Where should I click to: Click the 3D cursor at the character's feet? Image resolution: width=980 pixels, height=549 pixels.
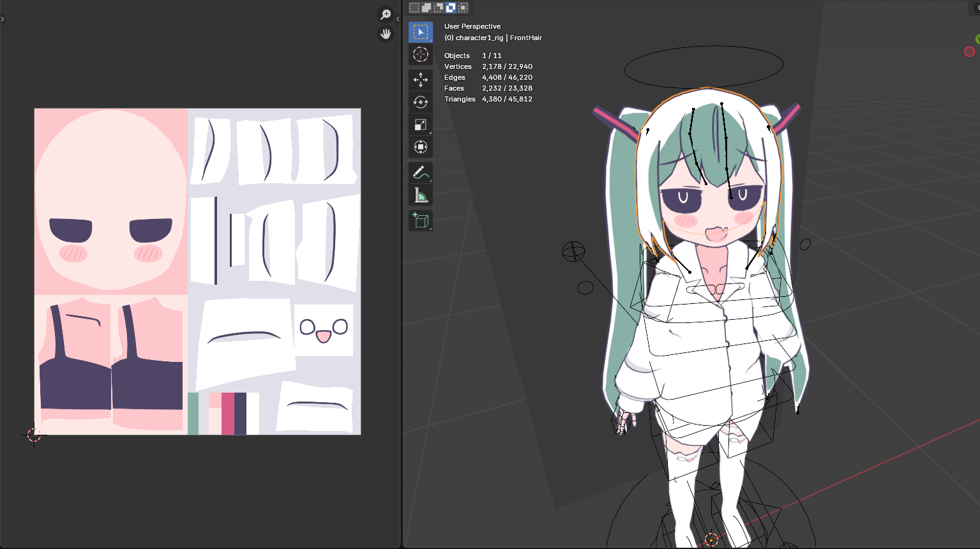pos(711,539)
